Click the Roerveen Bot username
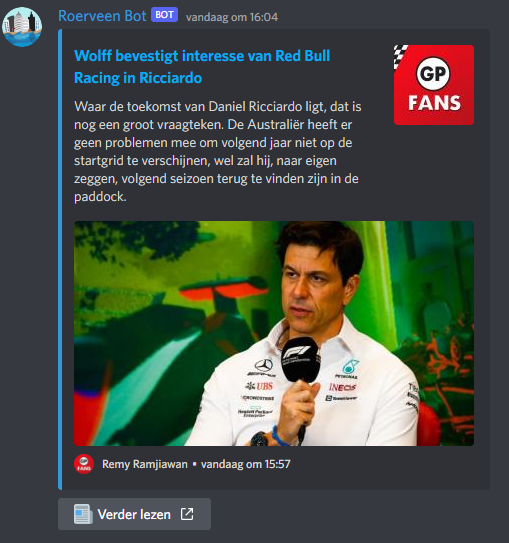The height and width of the screenshot is (543, 509). click(x=102, y=16)
